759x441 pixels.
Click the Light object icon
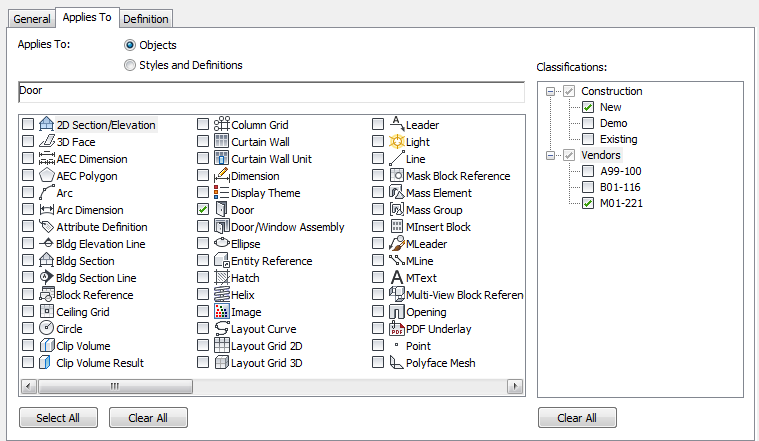[x=396, y=142]
